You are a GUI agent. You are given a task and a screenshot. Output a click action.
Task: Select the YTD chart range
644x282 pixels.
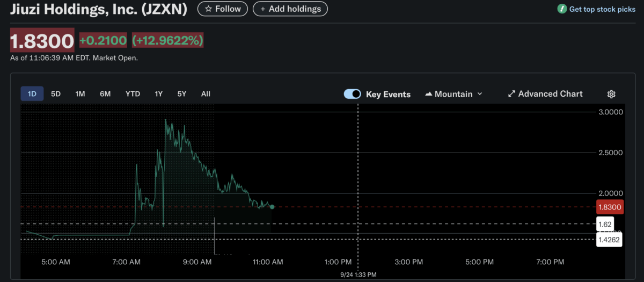pos(133,93)
